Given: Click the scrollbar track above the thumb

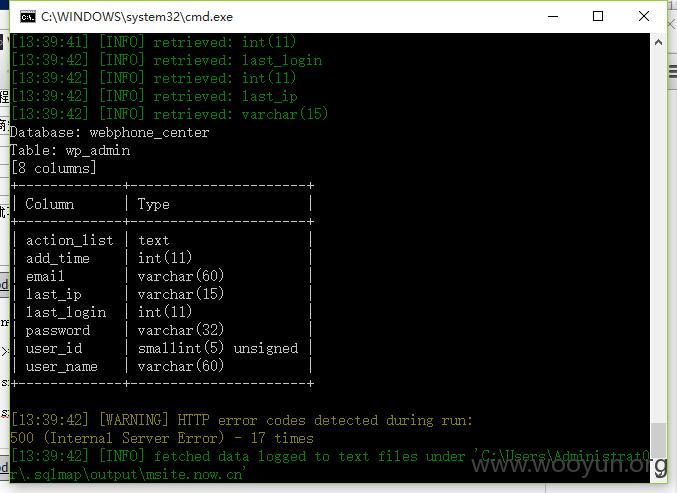Looking at the screenshot, I should click(x=658, y=233).
